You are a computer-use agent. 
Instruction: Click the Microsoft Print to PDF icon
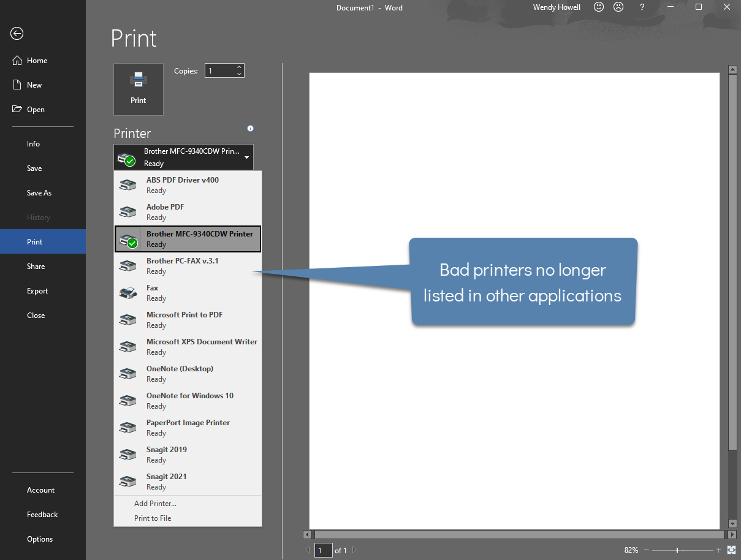(127, 319)
